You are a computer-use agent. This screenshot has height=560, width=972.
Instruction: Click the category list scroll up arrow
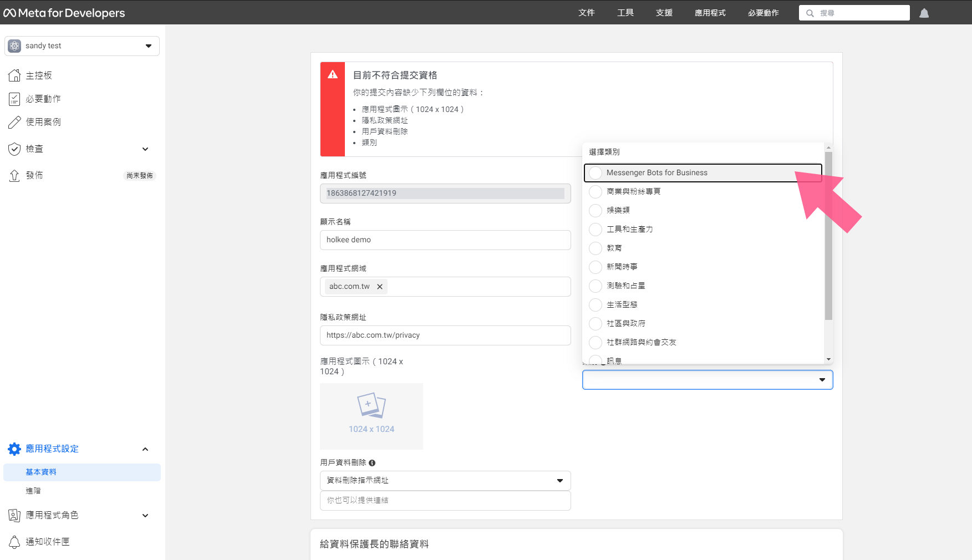pyautogui.click(x=828, y=147)
